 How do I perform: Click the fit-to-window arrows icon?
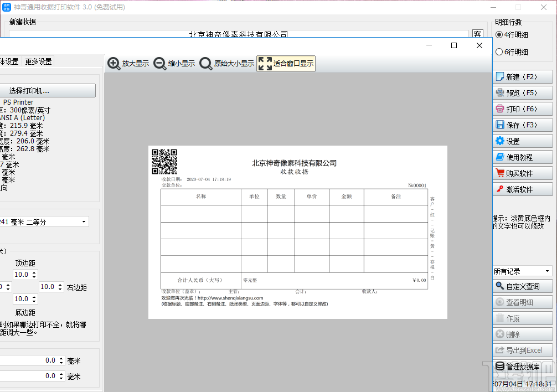pos(265,64)
